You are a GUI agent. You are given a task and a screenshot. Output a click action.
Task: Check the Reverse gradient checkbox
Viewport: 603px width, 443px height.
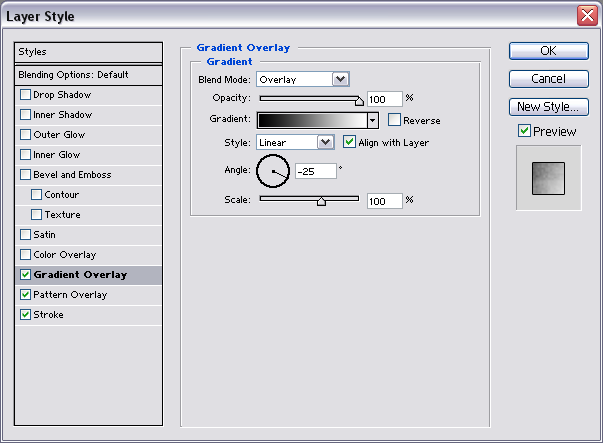click(394, 120)
